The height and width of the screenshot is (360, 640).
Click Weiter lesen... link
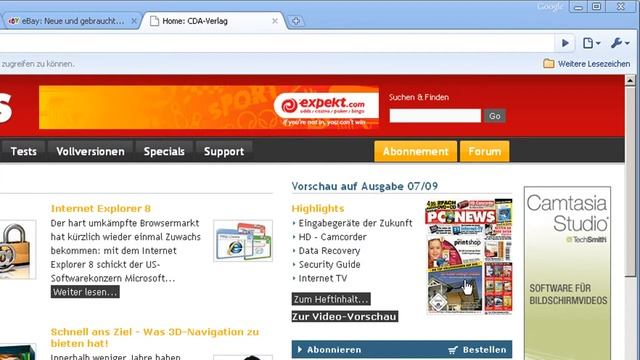tap(85, 292)
